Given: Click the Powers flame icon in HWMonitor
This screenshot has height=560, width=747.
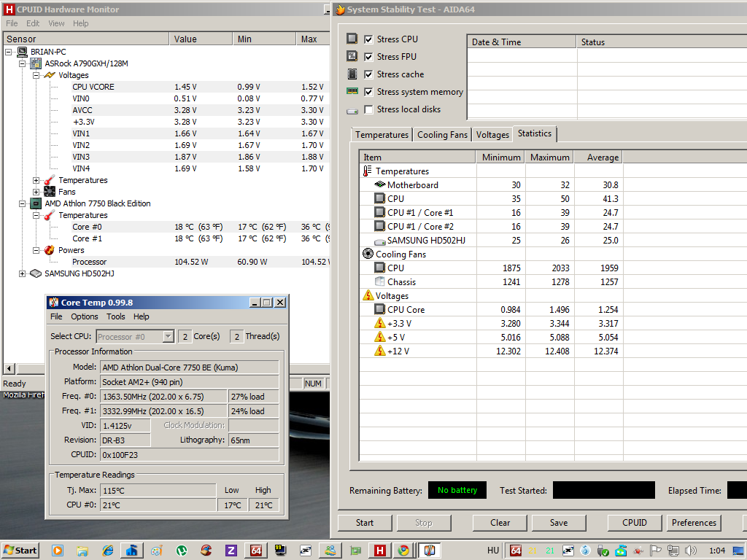Looking at the screenshot, I should point(50,250).
